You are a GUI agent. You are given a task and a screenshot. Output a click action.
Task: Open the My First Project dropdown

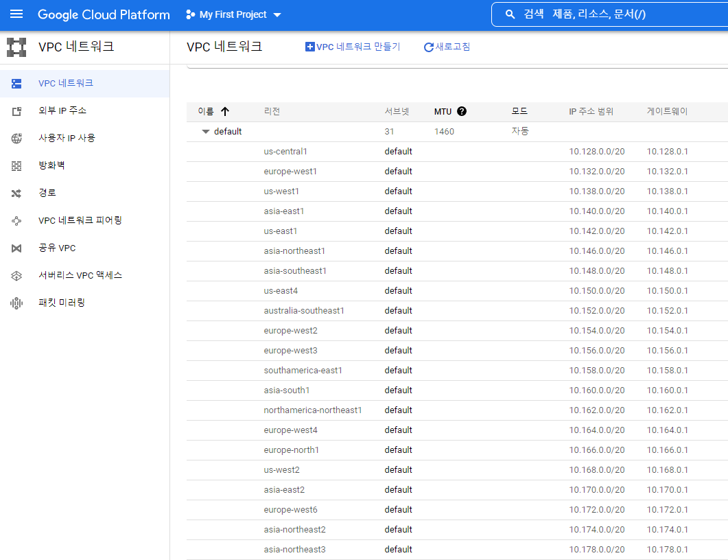tap(233, 14)
